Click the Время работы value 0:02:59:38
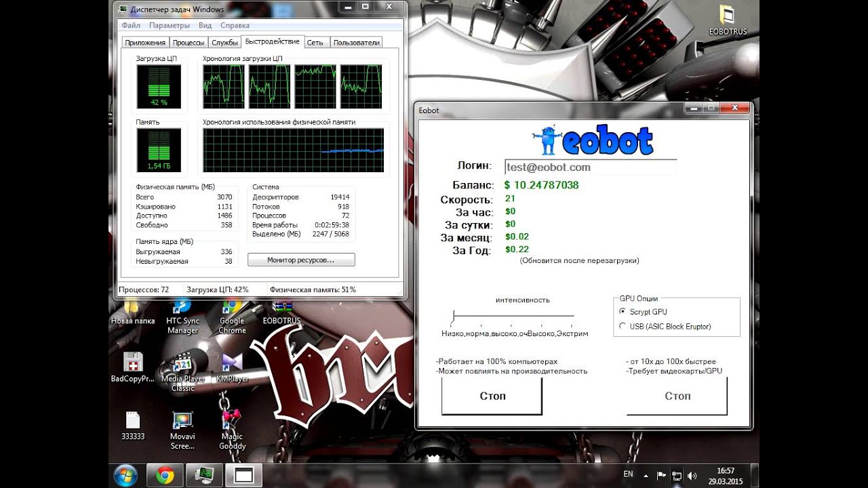Screen dimensions: 868x488 pos(332,225)
